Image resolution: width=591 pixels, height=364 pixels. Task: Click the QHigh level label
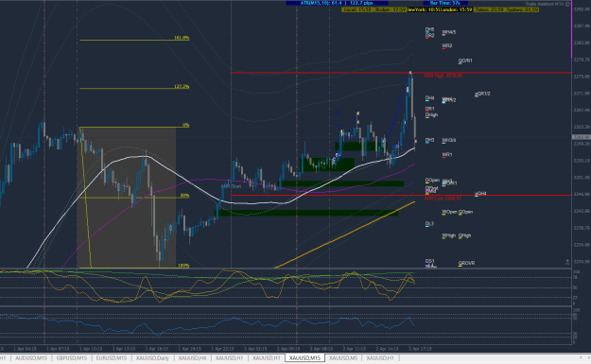click(464, 235)
